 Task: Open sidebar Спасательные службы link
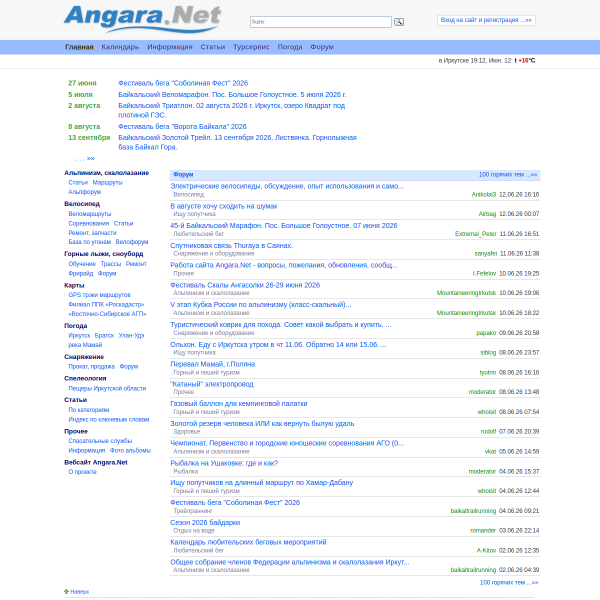[100, 441]
